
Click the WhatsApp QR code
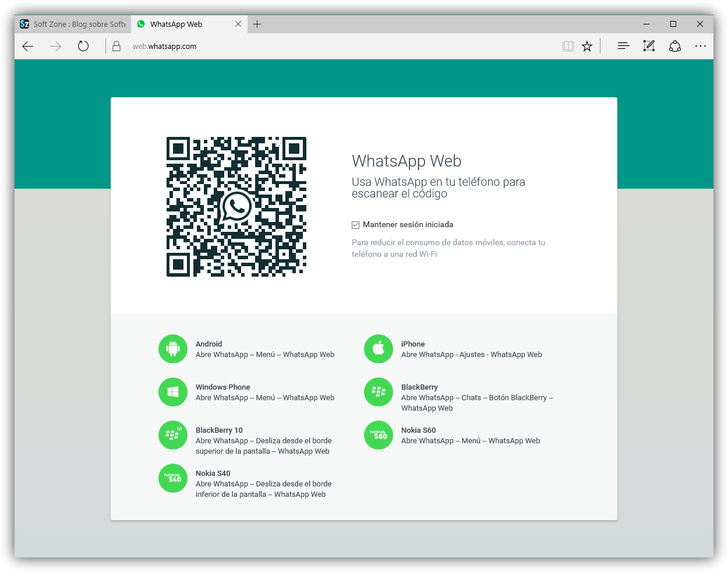pyautogui.click(x=236, y=207)
